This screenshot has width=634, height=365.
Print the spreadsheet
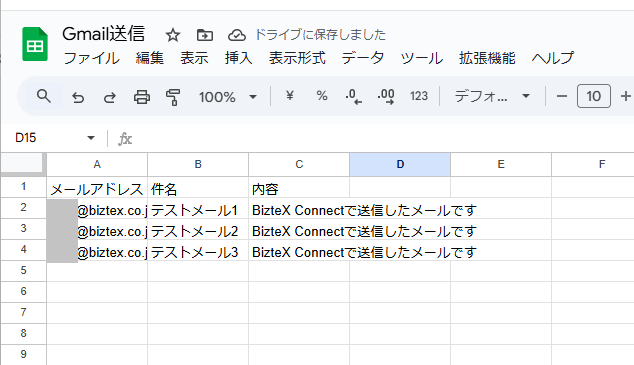coord(142,97)
